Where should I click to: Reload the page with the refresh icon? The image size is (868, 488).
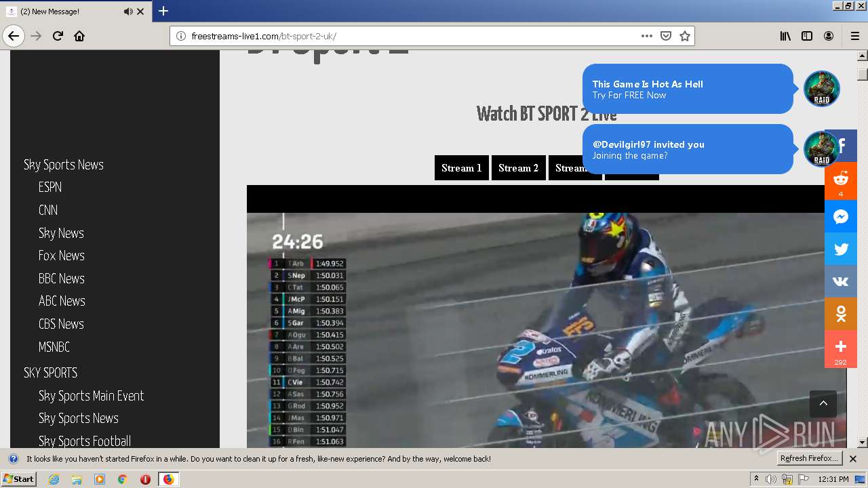pos(58,36)
